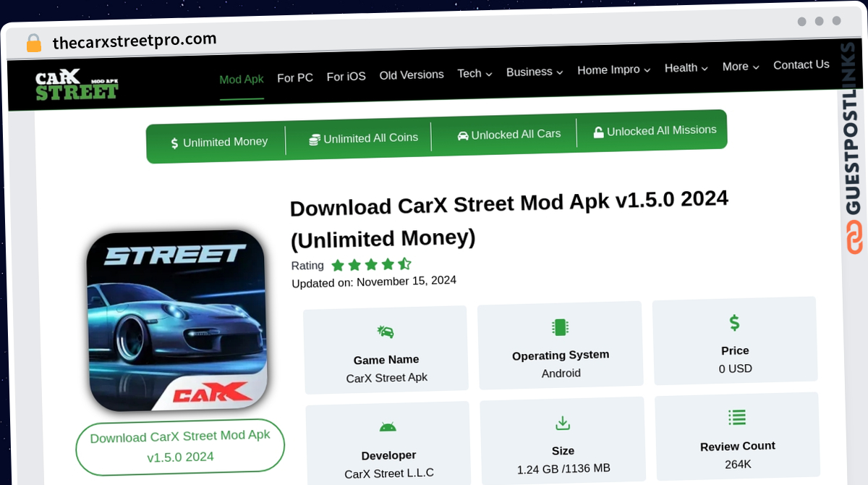Click the coins stack icon
The image size is (868, 485).
(315, 140)
